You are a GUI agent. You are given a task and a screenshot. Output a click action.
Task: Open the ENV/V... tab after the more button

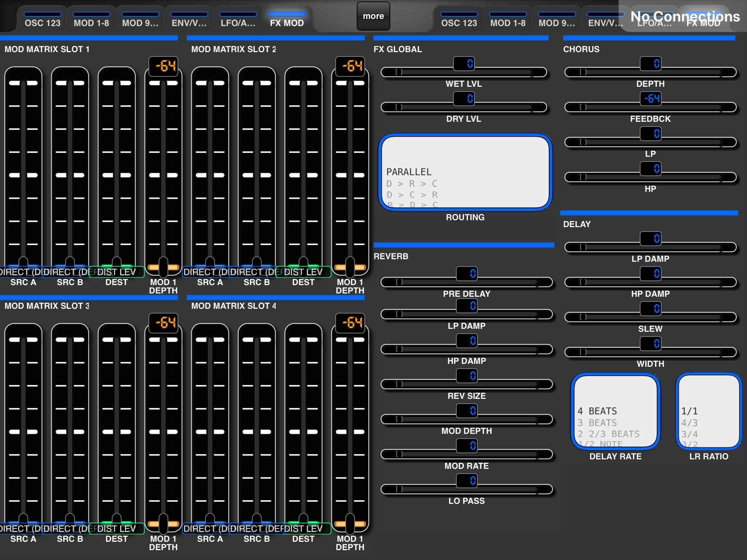tap(605, 20)
